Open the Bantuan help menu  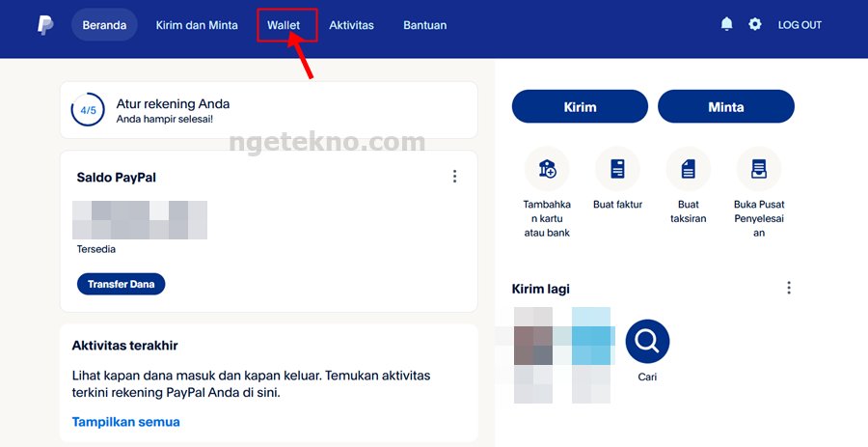click(x=424, y=25)
